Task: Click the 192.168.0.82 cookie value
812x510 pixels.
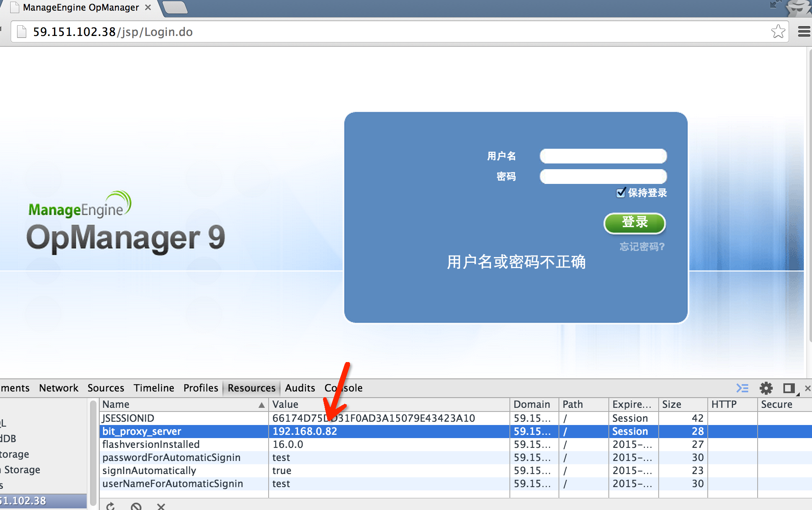Action: [x=305, y=431]
